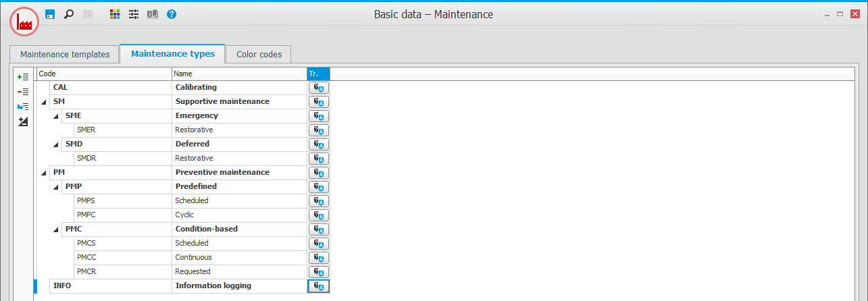The image size is (868, 301).
Task: Add a row with green plus icon
Action: pos(23,77)
